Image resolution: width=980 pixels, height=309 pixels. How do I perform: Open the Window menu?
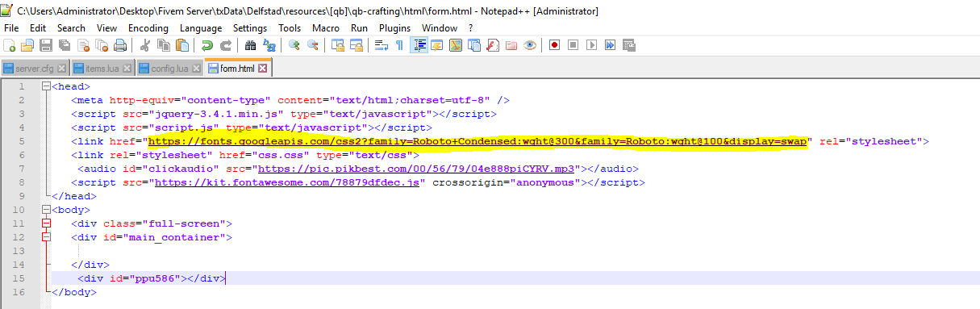click(x=440, y=27)
